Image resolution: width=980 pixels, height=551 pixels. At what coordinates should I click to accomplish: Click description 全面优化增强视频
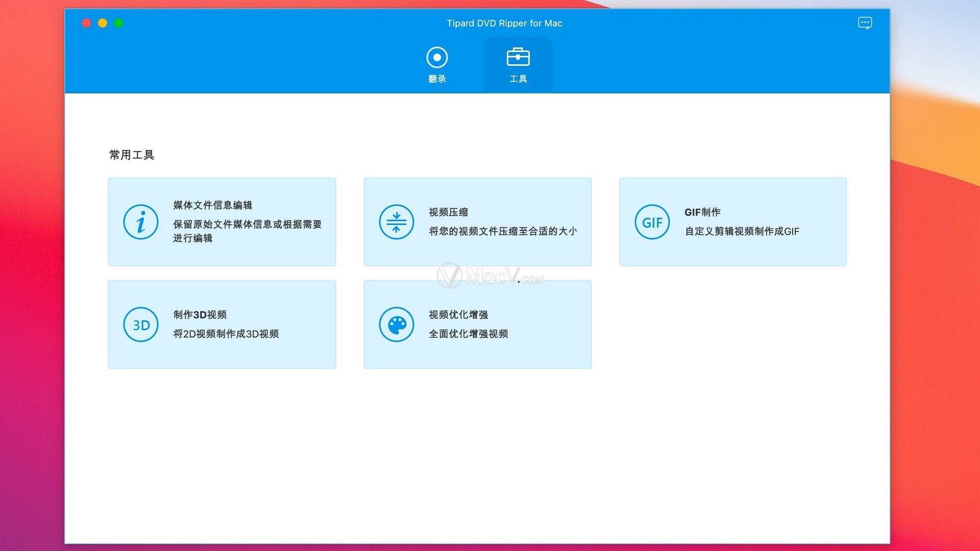[x=469, y=334]
